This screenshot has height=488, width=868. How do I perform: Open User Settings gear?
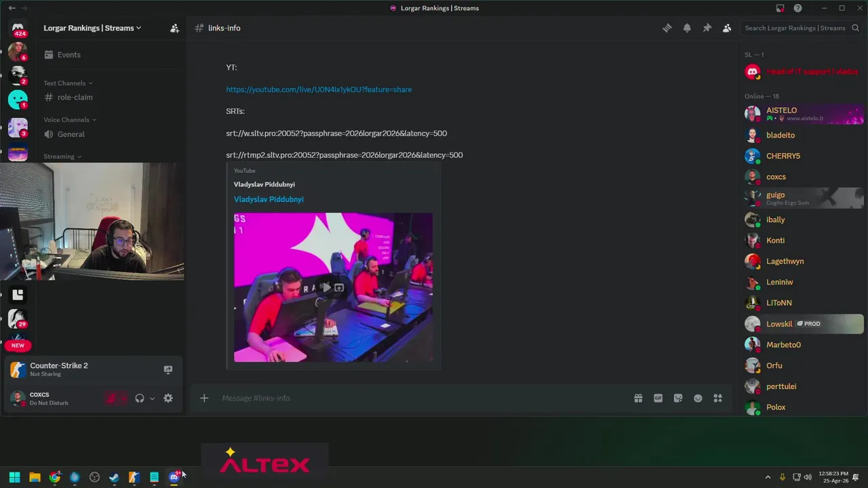coord(168,399)
